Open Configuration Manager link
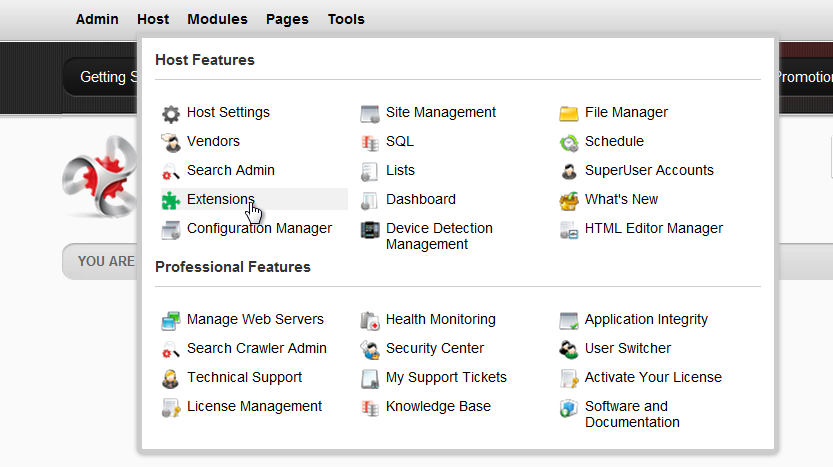 [x=259, y=228]
